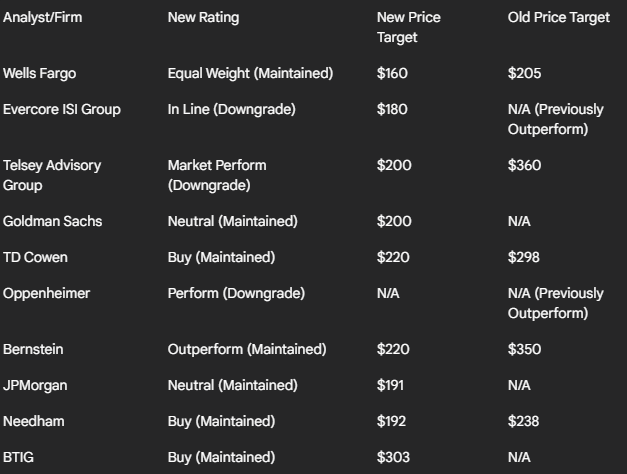Screen dimensions: 627x474
Task: Select the Wells Fargo firm cell
Action: tap(39, 74)
